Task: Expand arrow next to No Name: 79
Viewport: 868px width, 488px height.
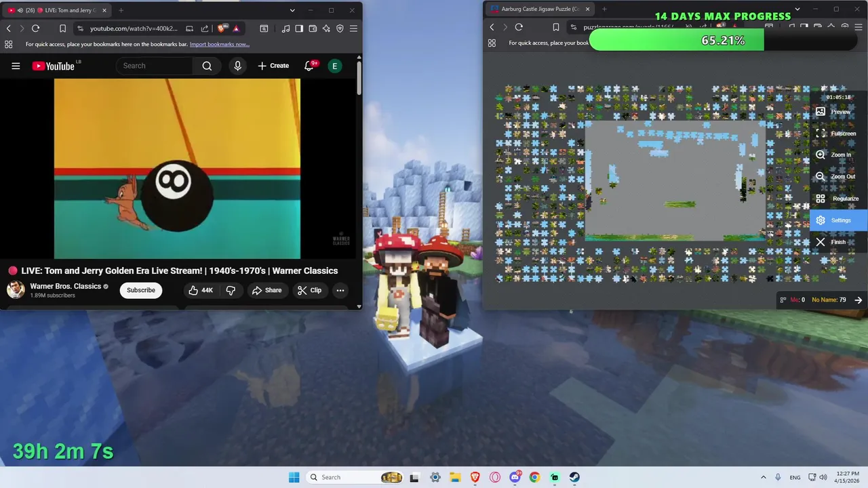Action: pyautogui.click(x=858, y=300)
